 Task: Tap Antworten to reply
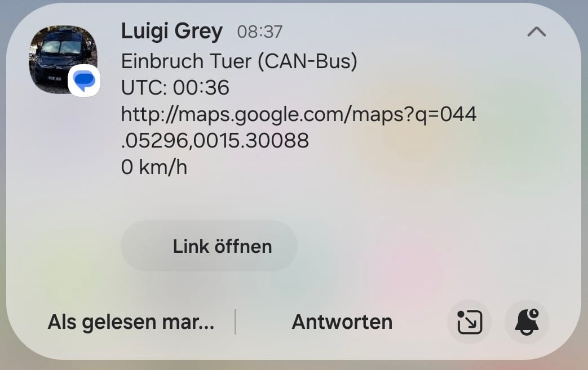coord(342,322)
